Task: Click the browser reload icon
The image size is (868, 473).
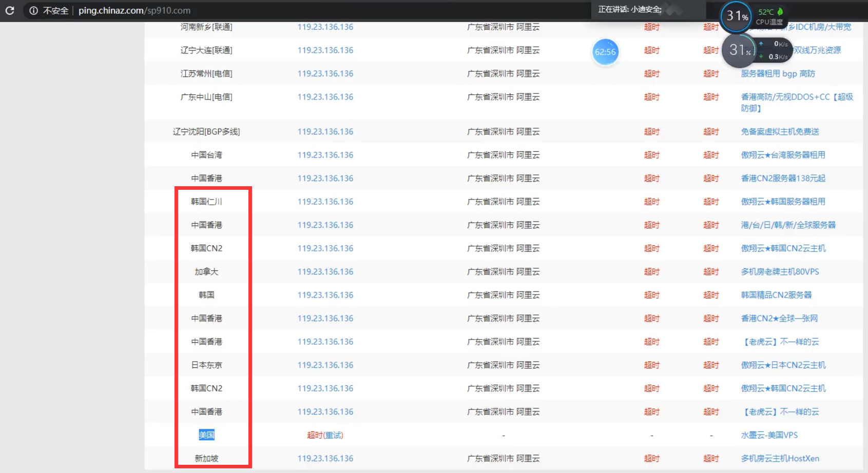Action: point(10,10)
